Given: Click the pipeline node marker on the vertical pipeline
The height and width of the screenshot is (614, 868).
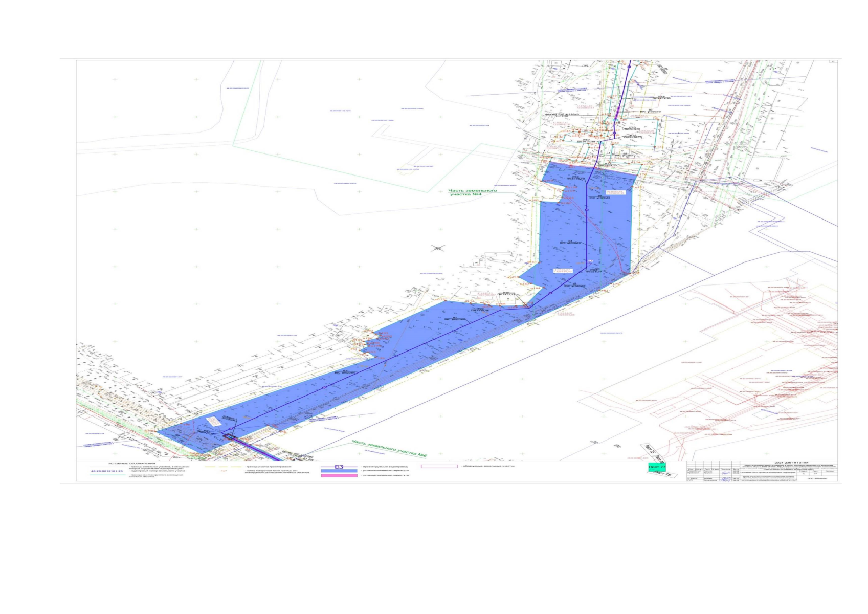Looking at the screenshot, I should click(587, 209).
